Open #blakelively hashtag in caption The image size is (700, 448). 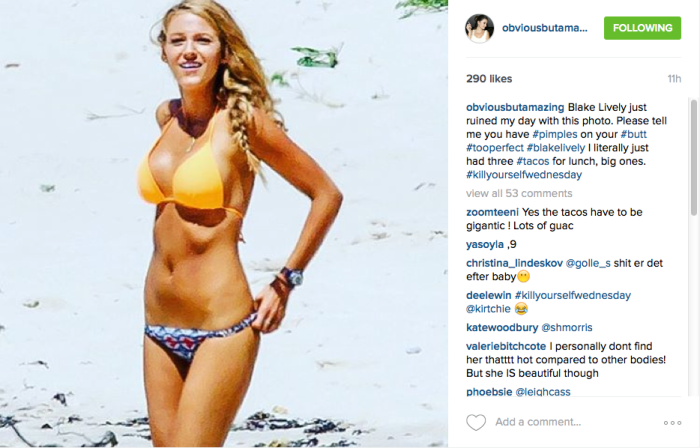coord(556,148)
